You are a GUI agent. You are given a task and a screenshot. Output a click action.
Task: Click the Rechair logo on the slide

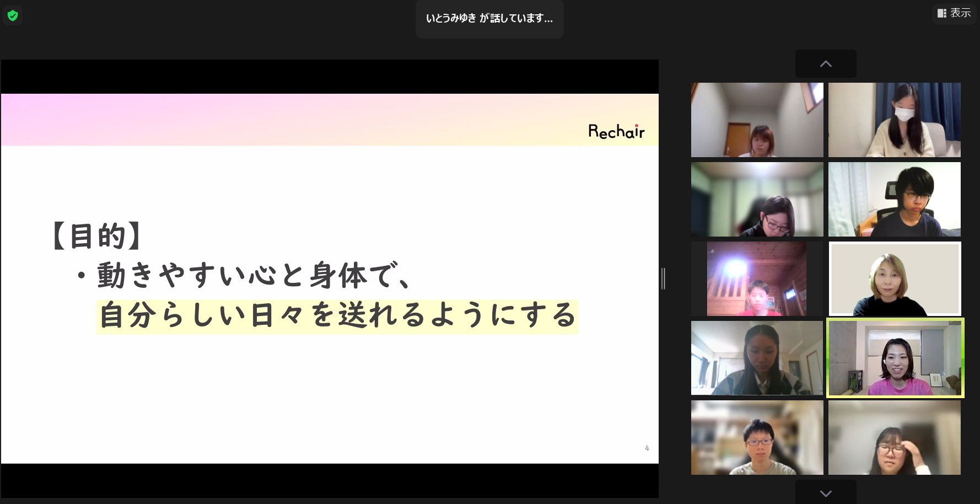point(616,131)
